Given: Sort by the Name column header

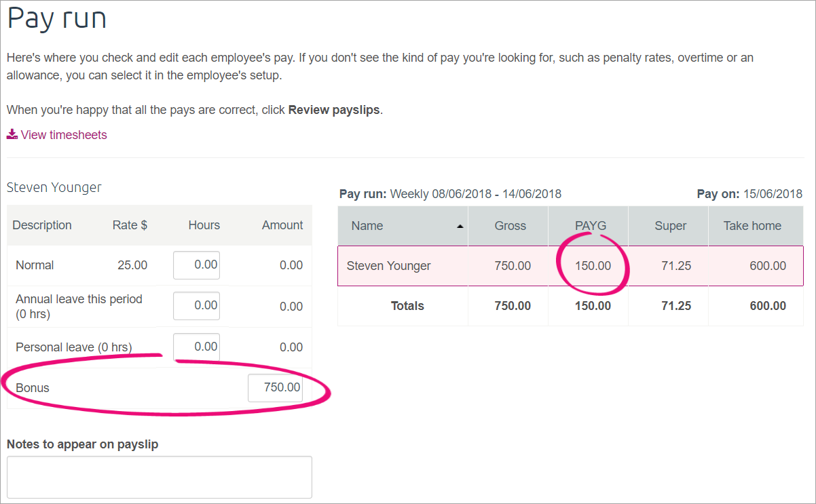Looking at the screenshot, I should 367,226.
